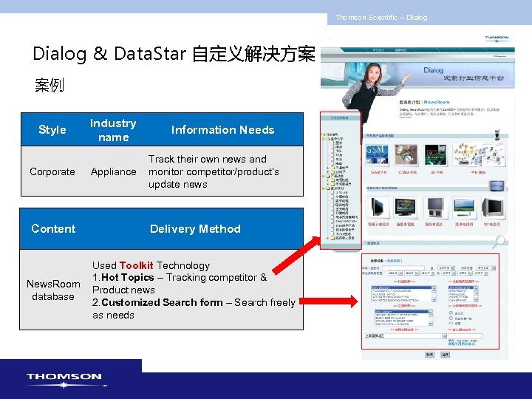Open the blue help link beside the form title
The image size is (532, 399).
(x=394, y=261)
